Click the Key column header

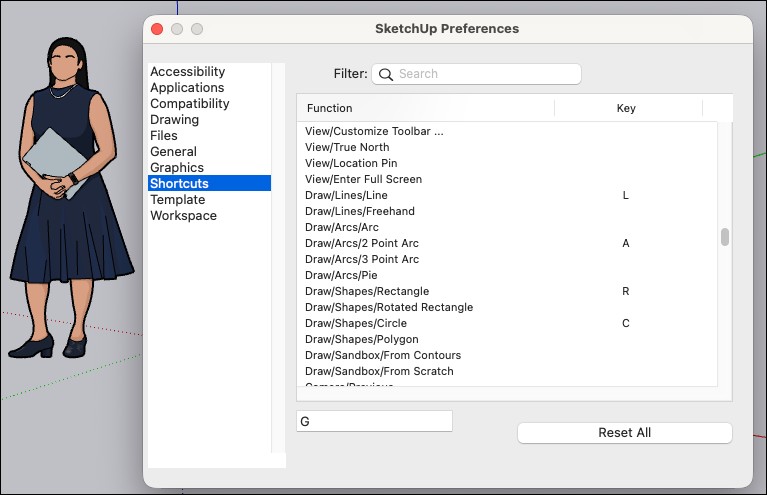tap(626, 108)
